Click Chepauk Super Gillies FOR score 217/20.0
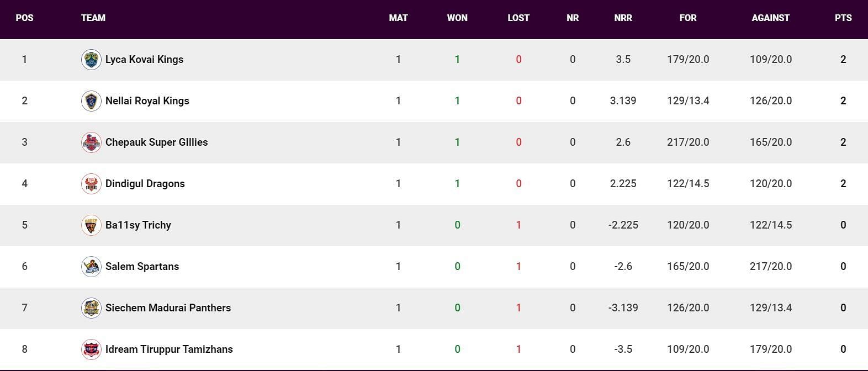Image resolution: width=868 pixels, height=371 pixels. (x=688, y=142)
